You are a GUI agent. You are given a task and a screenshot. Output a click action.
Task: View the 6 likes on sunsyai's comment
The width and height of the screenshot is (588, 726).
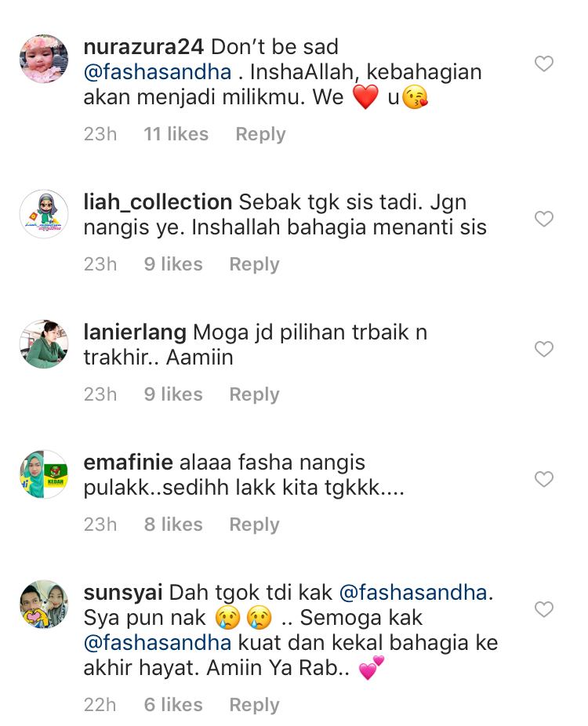[173, 705]
